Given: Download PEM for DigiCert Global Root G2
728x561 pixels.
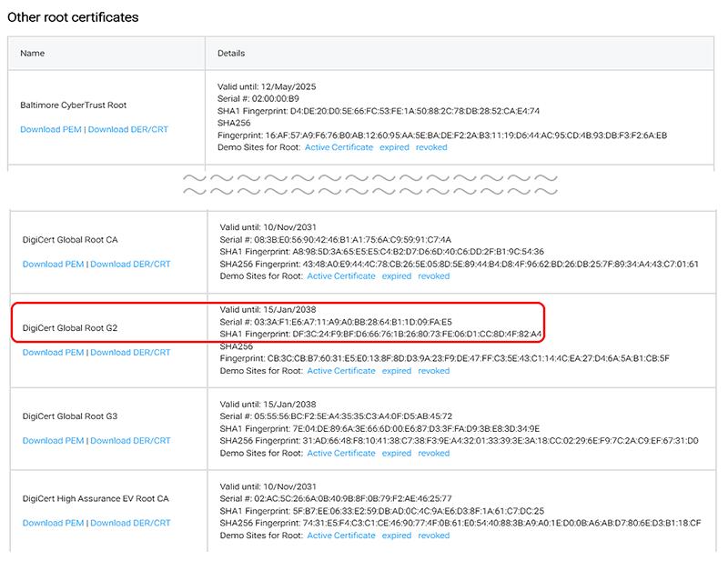Looking at the screenshot, I should [x=54, y=352].
